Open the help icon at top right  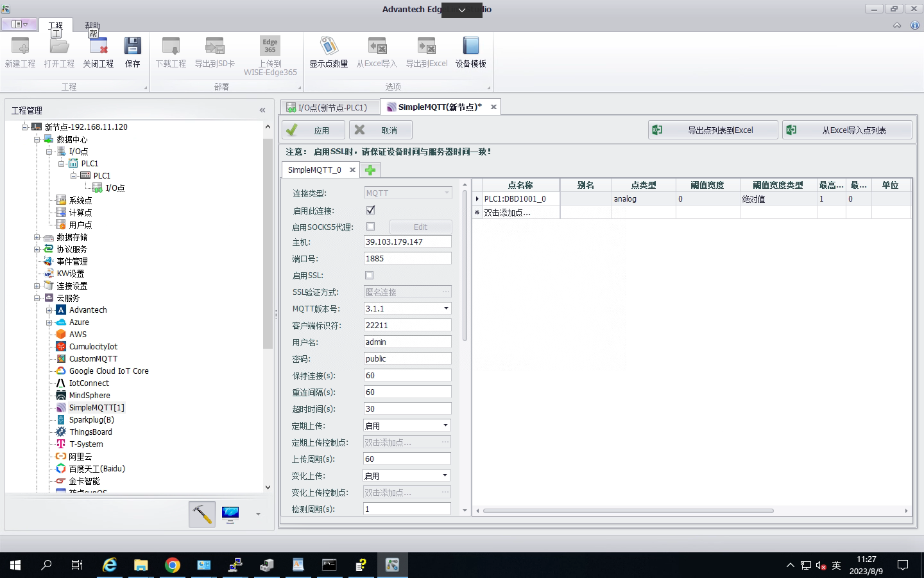(915, 25)
